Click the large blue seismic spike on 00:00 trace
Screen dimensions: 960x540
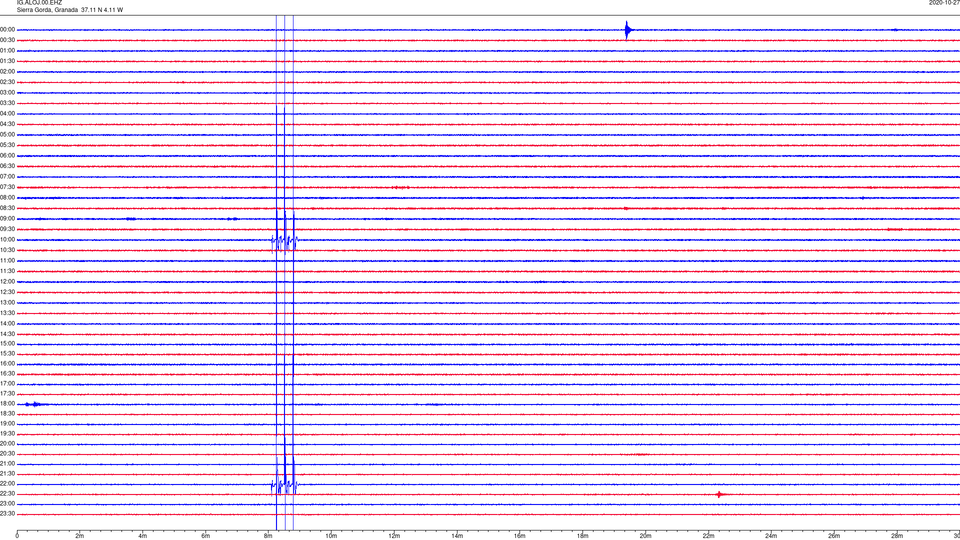(628, 29)
